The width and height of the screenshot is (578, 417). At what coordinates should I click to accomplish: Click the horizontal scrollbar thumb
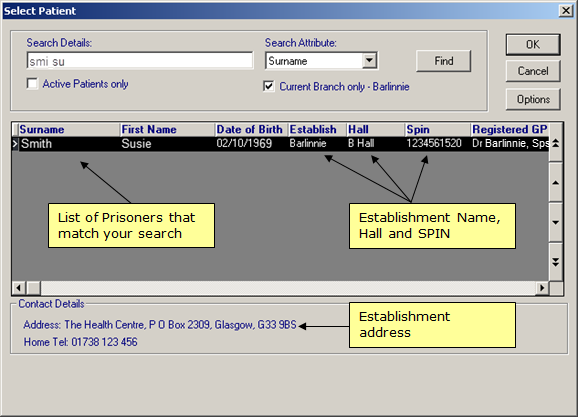(x=34, y=288)
